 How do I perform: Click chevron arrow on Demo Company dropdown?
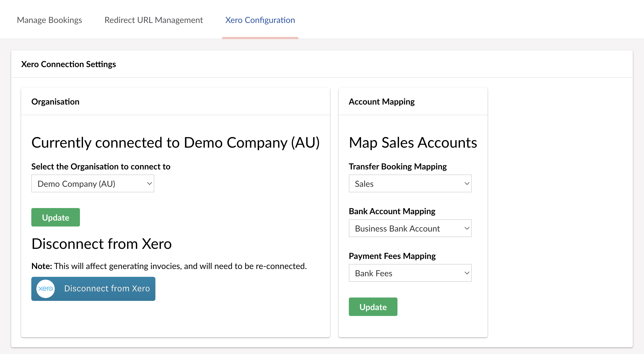click(149, 184)
